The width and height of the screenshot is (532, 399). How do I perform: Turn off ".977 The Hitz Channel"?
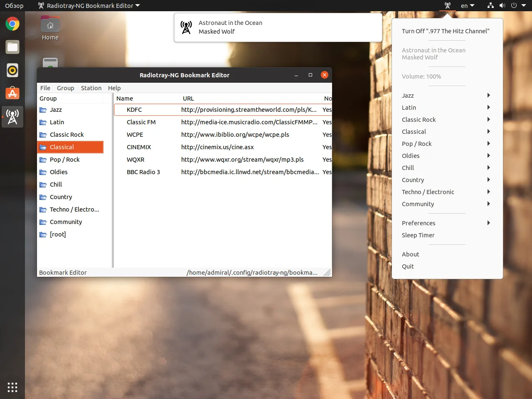[x=446, y=31]
